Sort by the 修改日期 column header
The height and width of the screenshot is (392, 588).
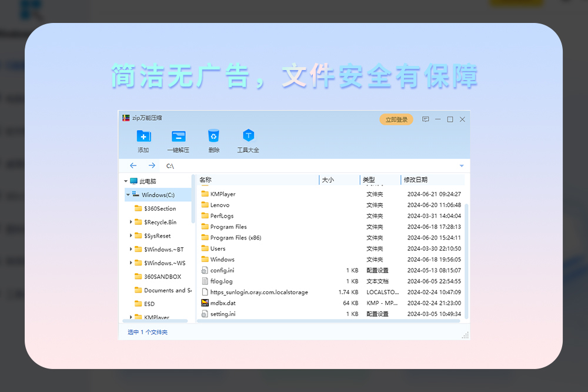(416, 180)
